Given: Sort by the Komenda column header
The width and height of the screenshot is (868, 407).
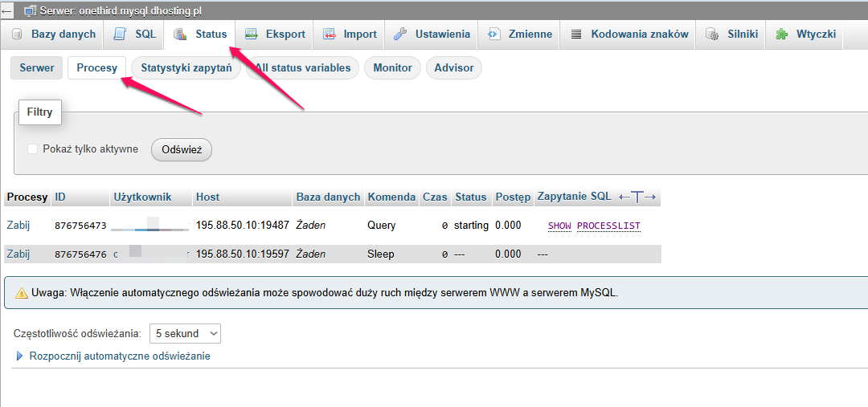Looking at the screenshot, I should tap(392, 197).
